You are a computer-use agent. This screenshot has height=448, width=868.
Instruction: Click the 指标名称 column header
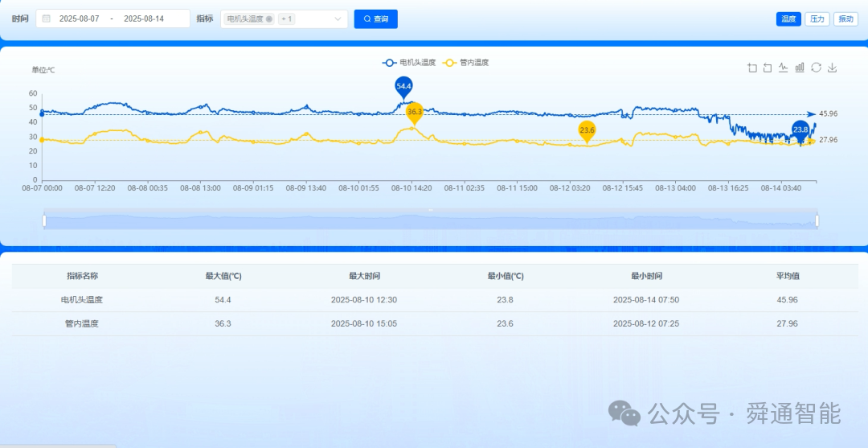83,276
